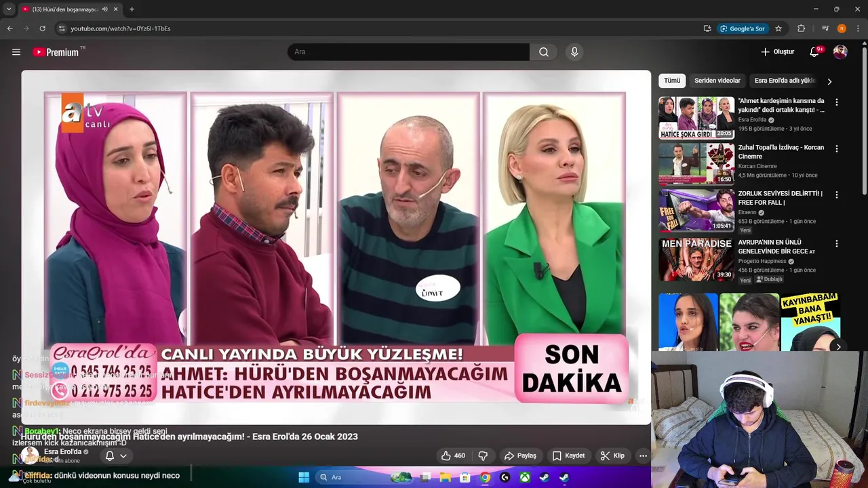Open Men Paradise video thumbnail
The image size is (868, 488).
pyautogui.click(x=696, y=259)
